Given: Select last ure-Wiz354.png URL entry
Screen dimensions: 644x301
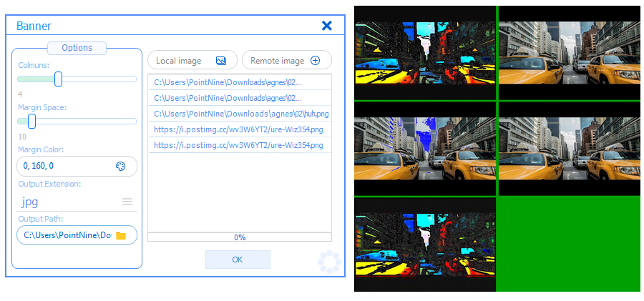Looking at the screenshot, I should [240, 145].
